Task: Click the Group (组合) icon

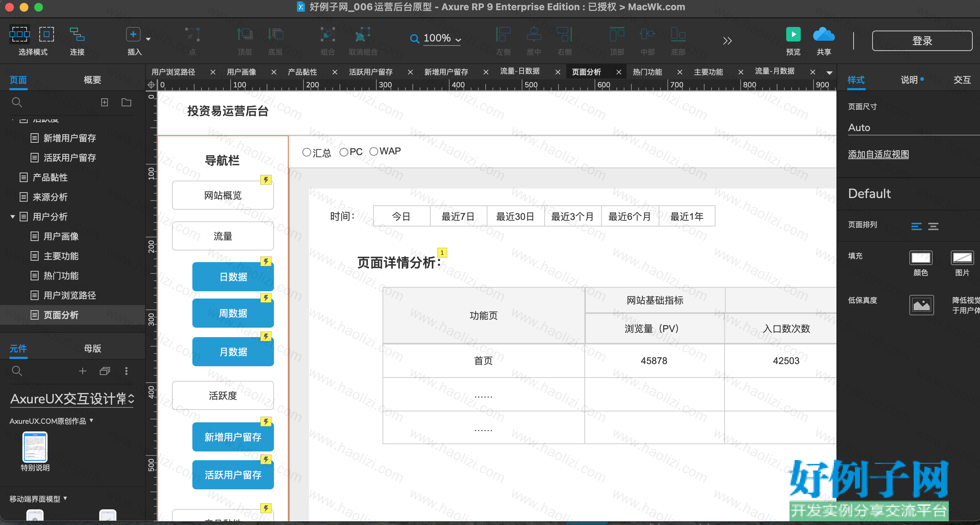Action: tap(328, 35)
